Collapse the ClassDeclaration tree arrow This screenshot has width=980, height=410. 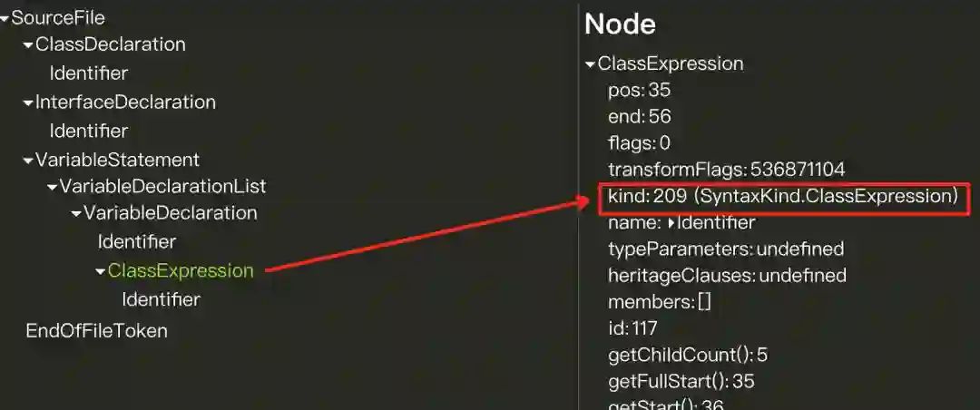[28, 46]
